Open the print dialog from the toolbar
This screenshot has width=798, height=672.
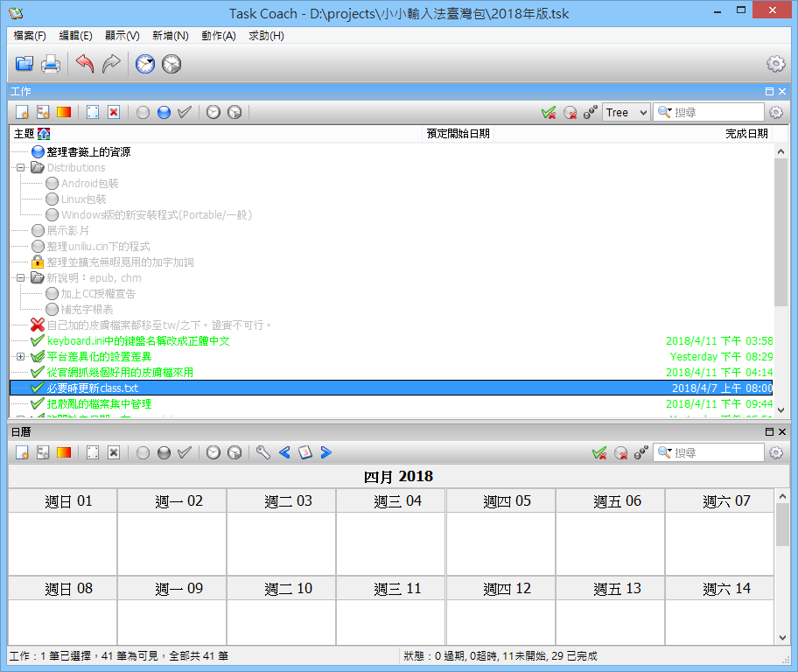51,63
